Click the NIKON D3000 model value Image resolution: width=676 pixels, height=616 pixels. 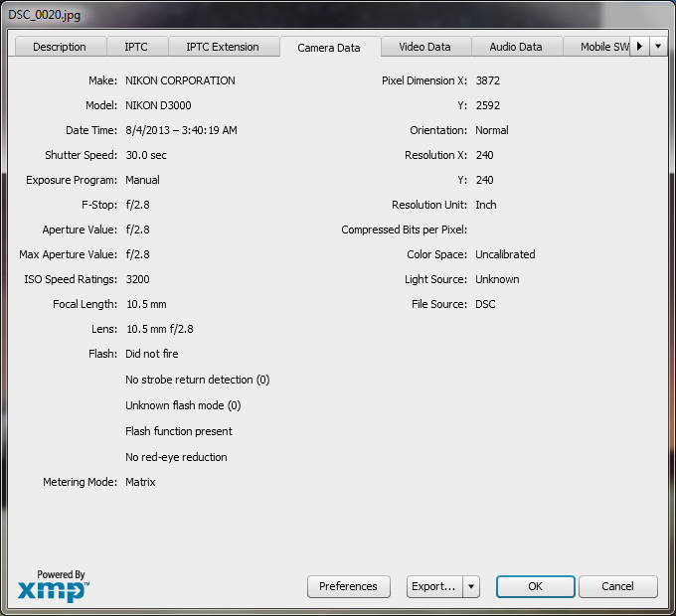[x=158, y=105]
